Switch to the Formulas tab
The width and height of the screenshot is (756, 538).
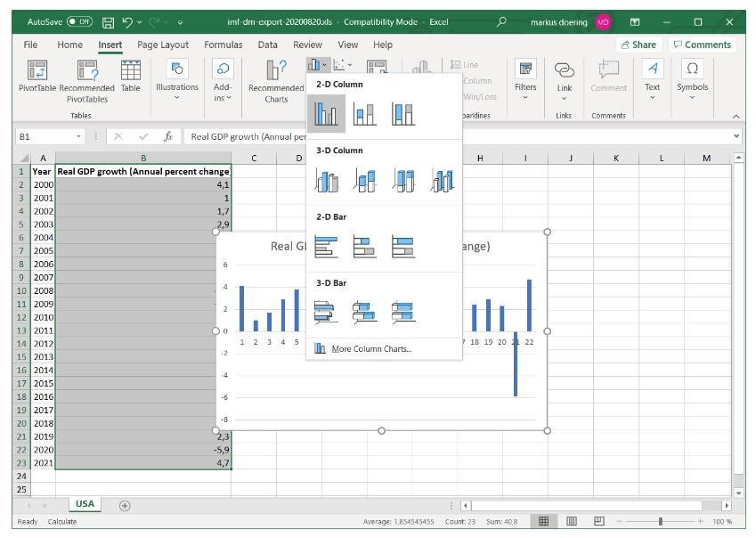pos(224,45)
